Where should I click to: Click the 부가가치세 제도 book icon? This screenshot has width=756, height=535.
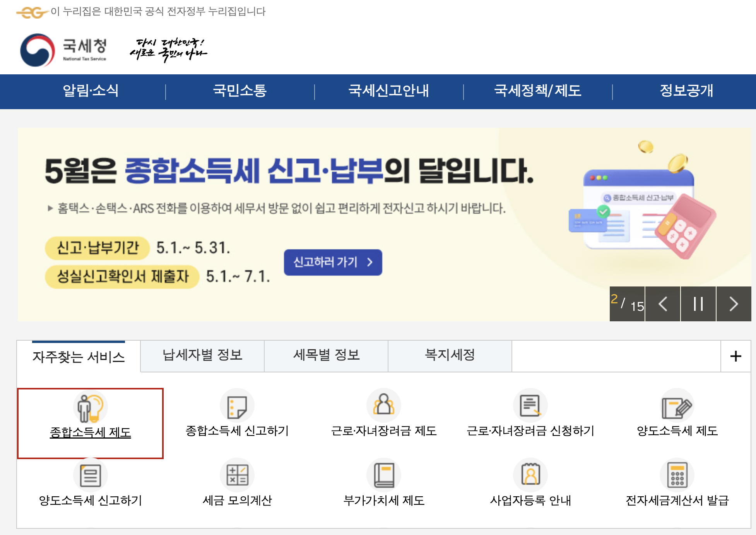point(383,475)
